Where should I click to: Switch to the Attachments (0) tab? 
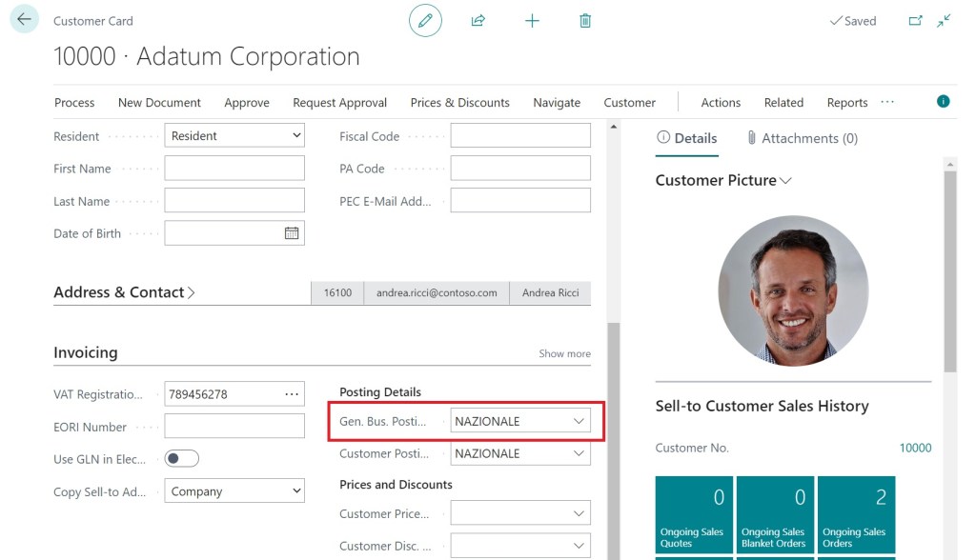pyautogui.click(x=802, y=138)
